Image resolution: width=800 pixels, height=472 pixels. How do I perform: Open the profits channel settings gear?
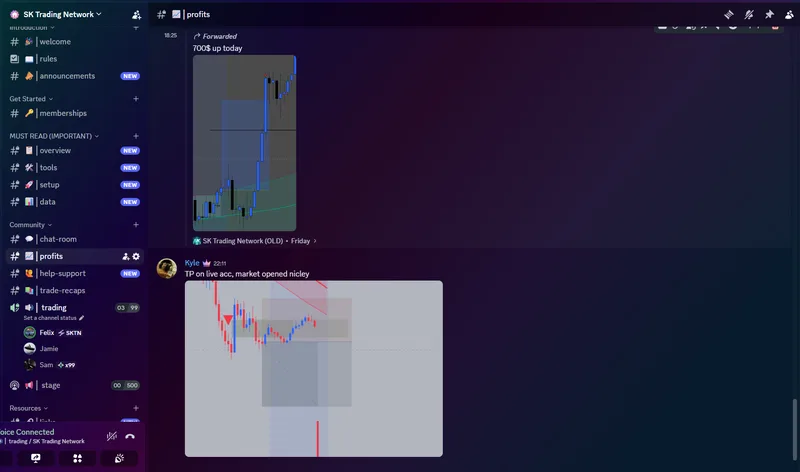point(136,256)
